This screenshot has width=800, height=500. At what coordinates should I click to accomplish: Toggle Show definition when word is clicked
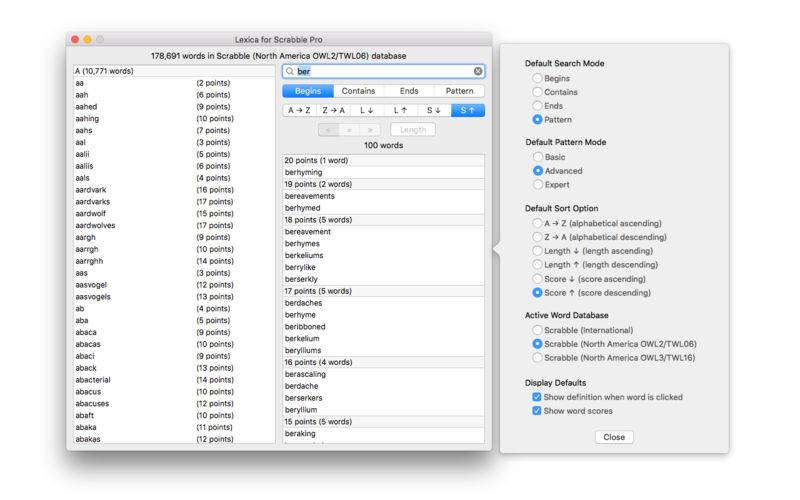coord(537,397)
